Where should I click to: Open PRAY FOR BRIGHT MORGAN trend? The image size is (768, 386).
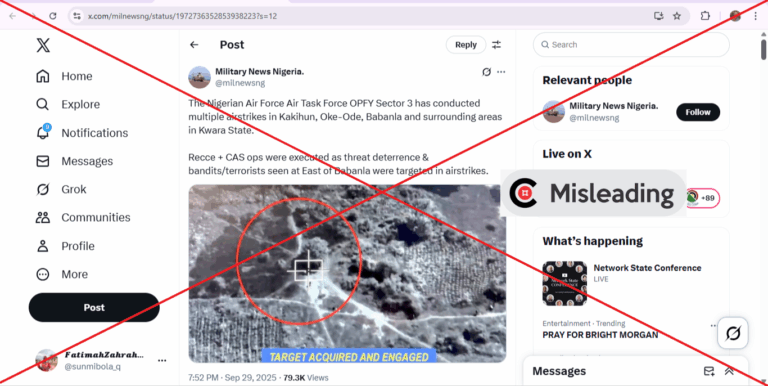click(600, 335)
